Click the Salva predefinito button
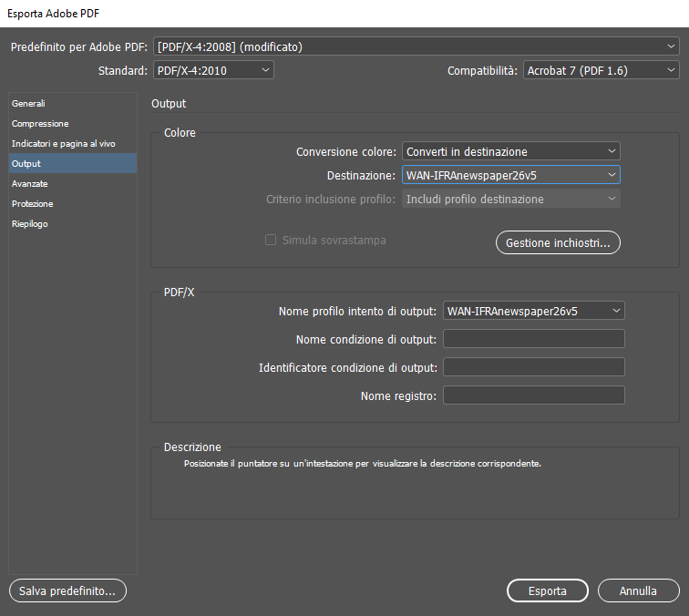This screenshot has width=689, height=616. pyautogui.click(x=67, y=591)
